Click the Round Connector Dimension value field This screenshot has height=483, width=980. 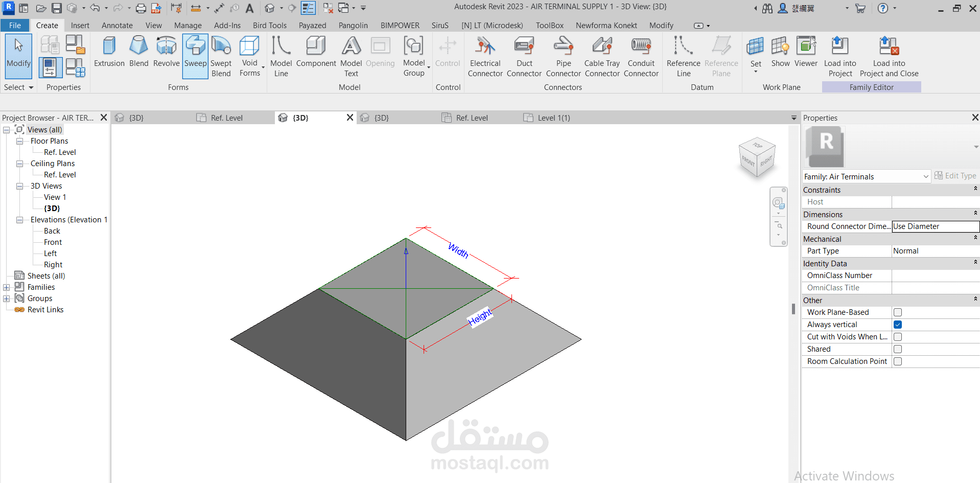click(936, 226)
